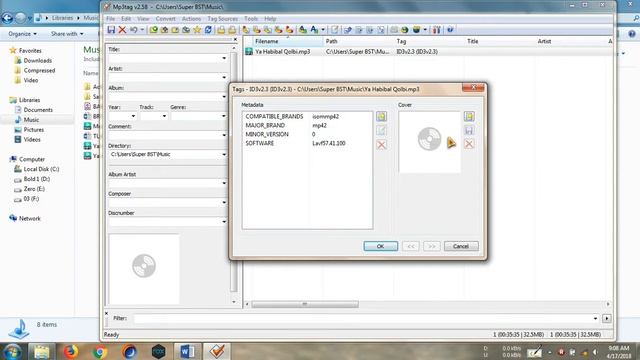Click Add field icon beside Metadata list
Viewport: 640px width, 360px height.
[381, 116]
